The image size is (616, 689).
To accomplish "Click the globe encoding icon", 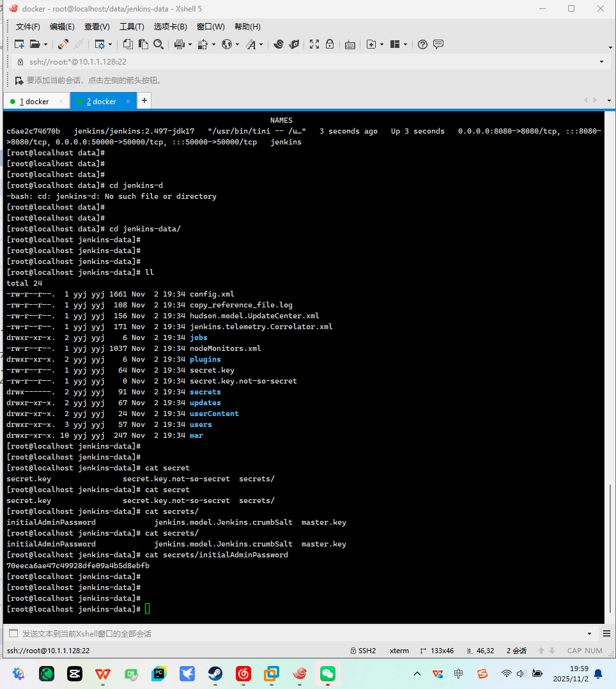I will (x=227, y=44).
